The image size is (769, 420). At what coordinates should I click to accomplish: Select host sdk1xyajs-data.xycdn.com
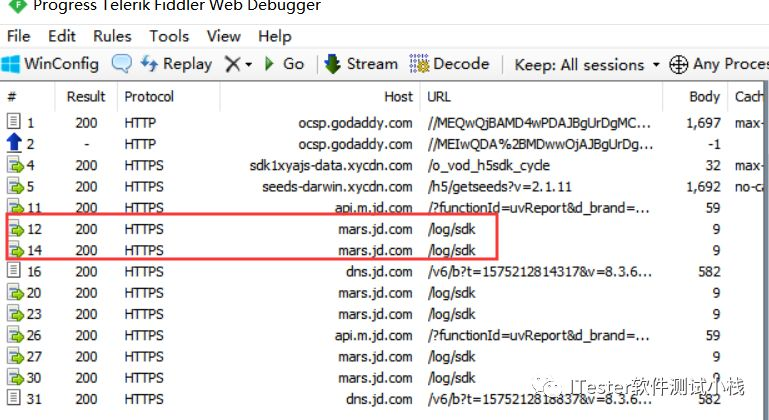pyautogui.click(x=331, y=166)
